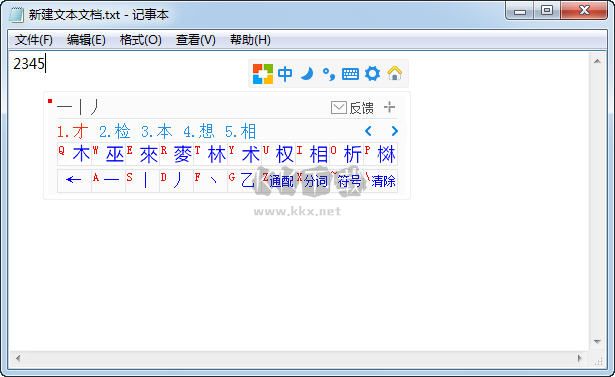Viewport: 615px width, 377px height.
Task: Close the Notepad window
Action: pyautogui.click(x=584, y=11)
